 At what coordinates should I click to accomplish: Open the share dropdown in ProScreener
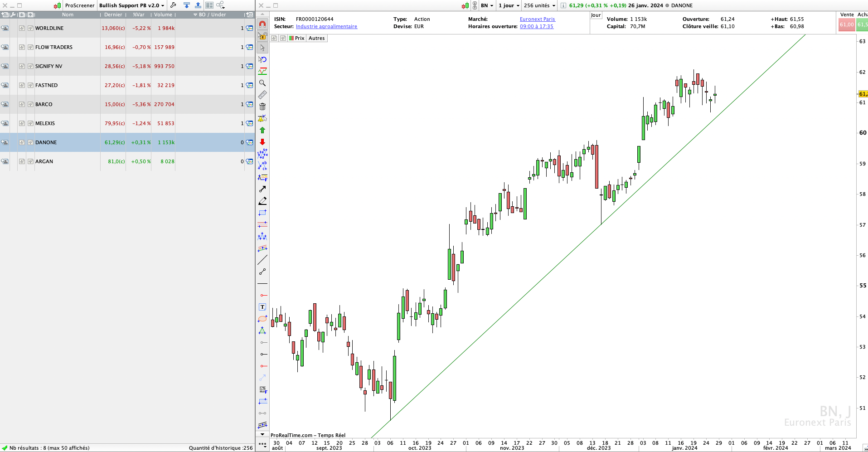pyautogui.click(x=221, y=5)
